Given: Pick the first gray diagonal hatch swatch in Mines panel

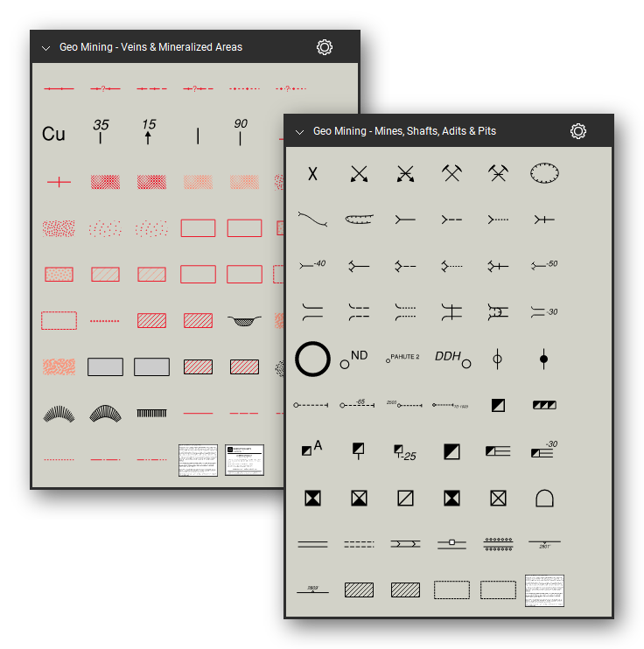Looking at the screenshot, I should (x=359, y=590).
